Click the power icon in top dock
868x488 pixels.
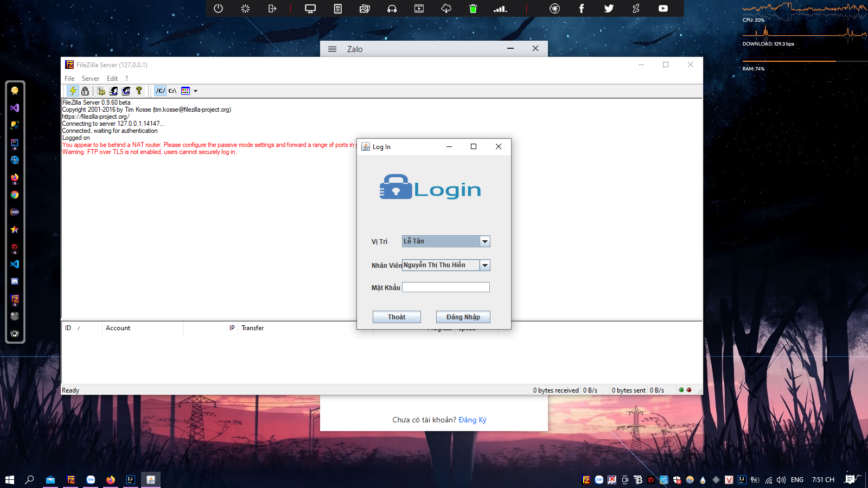[x=218, y=9]
